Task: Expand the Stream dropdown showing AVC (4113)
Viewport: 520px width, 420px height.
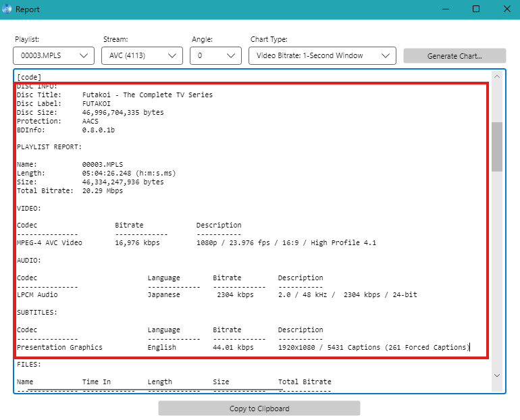Action: pyautogui.click(x=142, y=55)
